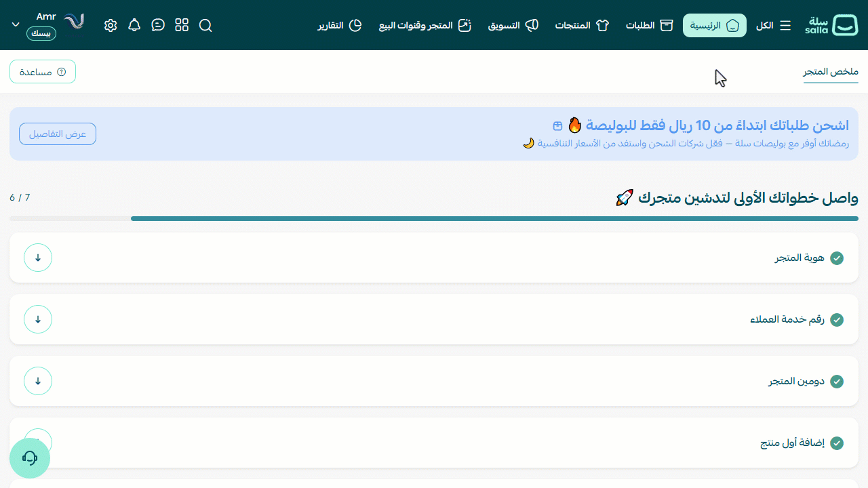
Task: Click the shipping box icon in promo banner
Action: (x=557, y=126)
